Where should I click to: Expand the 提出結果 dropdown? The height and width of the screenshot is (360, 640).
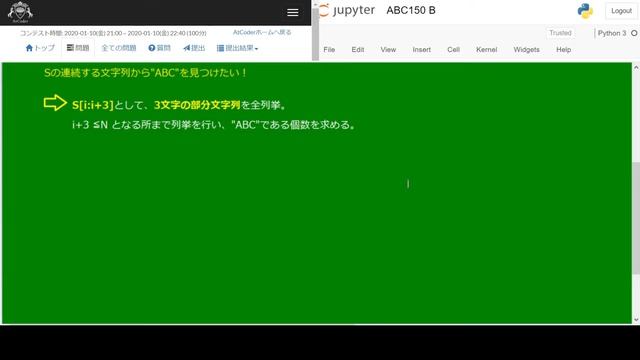[238, 48]
